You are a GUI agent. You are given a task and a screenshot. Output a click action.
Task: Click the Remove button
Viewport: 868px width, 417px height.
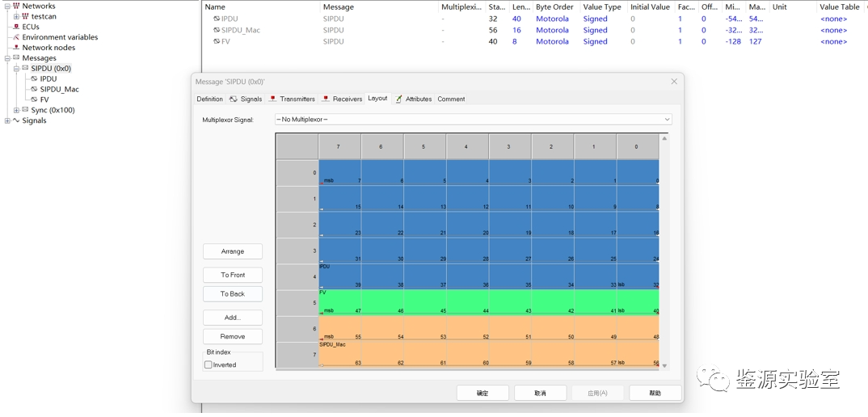[233, 336]
